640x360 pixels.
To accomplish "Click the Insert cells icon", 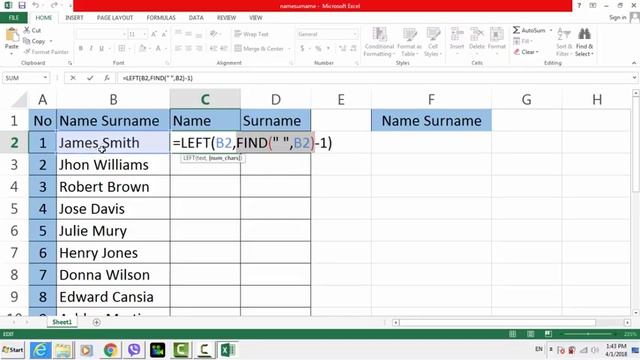I will [x=457, y=34].
